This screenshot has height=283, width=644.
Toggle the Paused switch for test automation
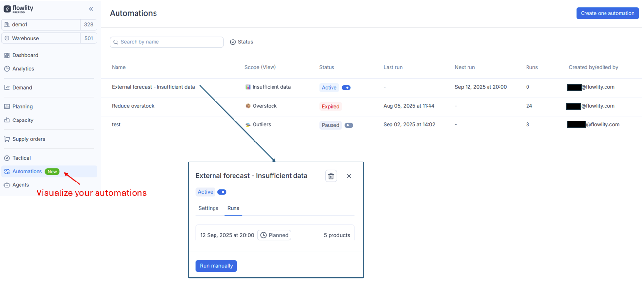click(x=349, y=125)
